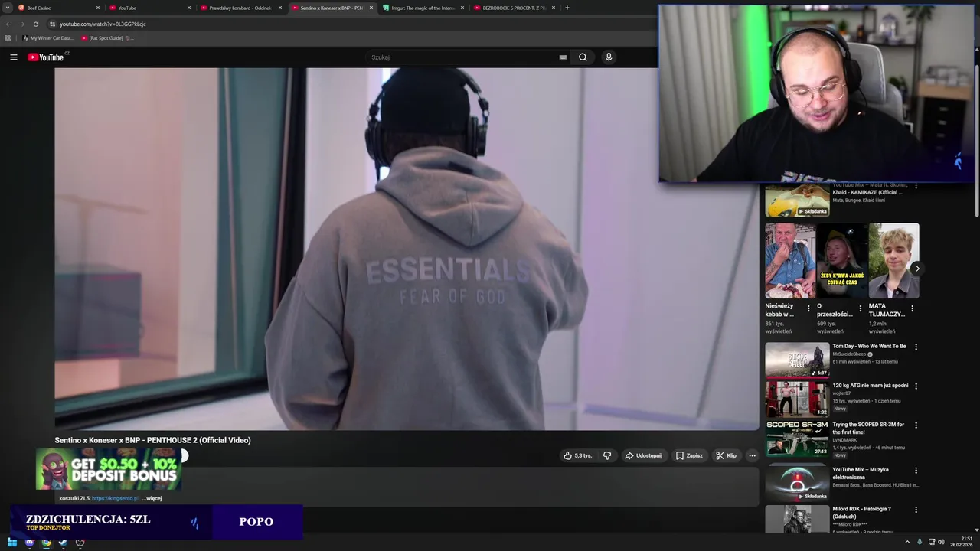Click the Zapisz save button
980x551 pixels.
[689, 455]
